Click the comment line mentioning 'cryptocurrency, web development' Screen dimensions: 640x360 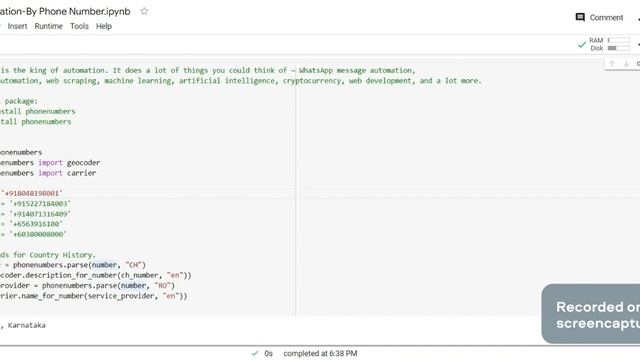[241, 81]
